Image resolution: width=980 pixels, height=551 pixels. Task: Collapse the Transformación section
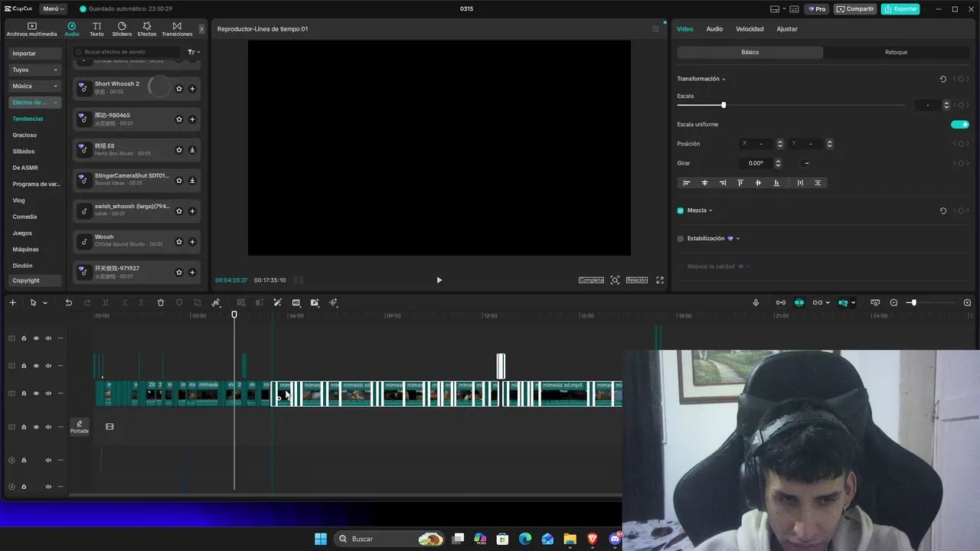click(x=724, y=79)
